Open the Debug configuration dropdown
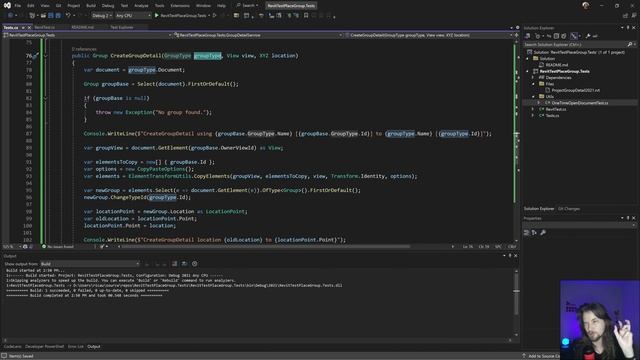Viewport: 640px width, 360px height. pyautogui.click(x=102, y=16)
